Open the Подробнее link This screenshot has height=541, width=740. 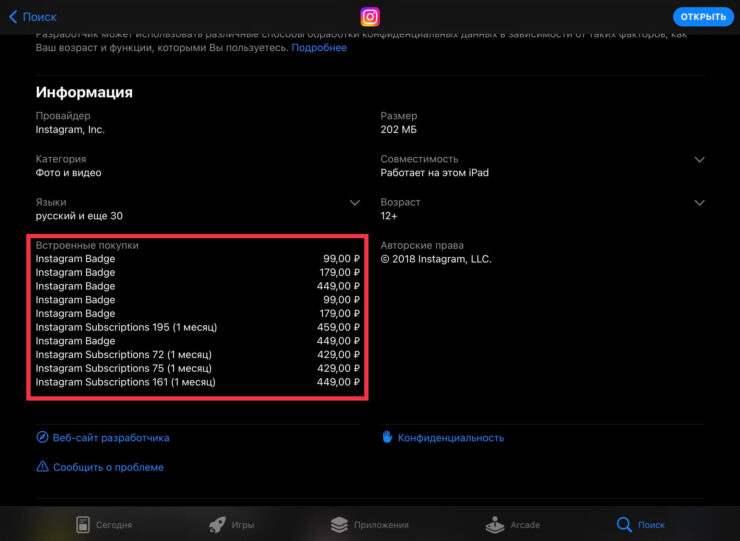(x=319, y=48)
